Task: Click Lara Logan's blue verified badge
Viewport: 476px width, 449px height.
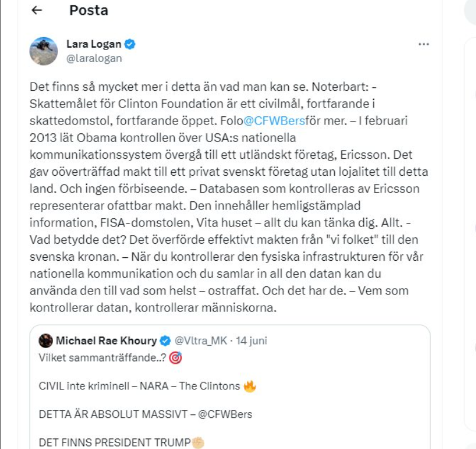Action: pos(131,42)
